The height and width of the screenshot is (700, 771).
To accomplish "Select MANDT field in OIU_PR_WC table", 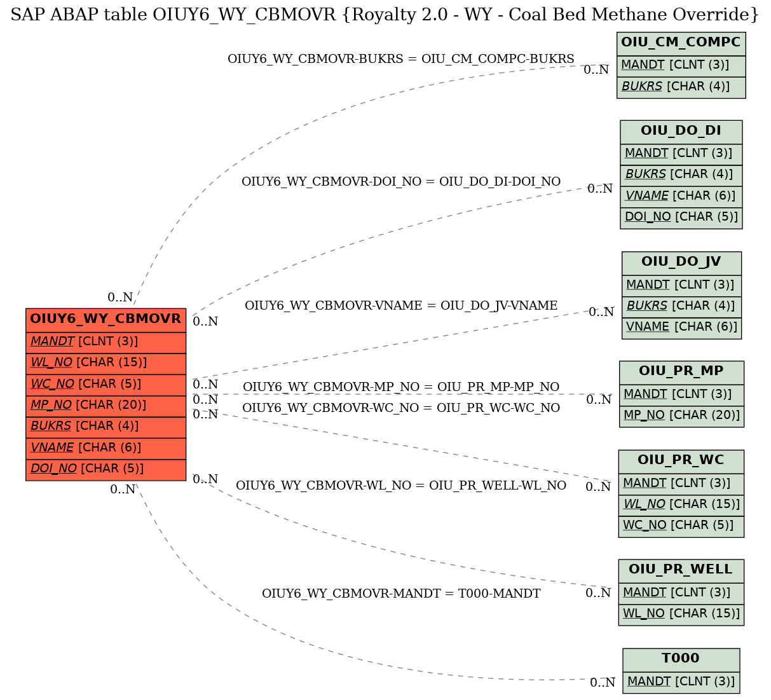I will pos(681,484).
